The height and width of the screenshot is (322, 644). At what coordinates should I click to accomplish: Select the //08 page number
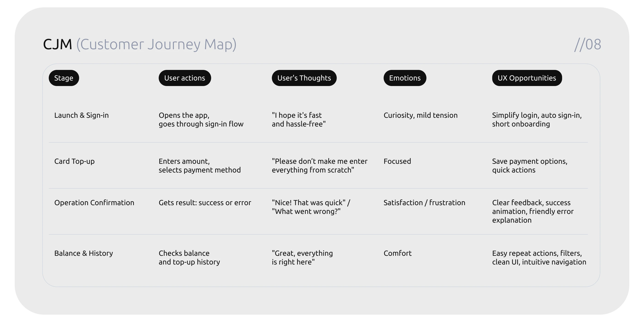coord(587,44)
